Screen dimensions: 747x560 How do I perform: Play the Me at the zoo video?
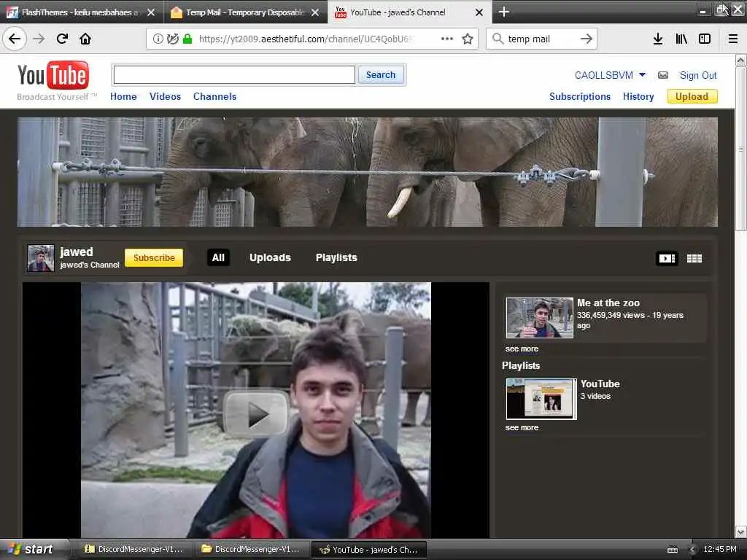coord(256,413)
